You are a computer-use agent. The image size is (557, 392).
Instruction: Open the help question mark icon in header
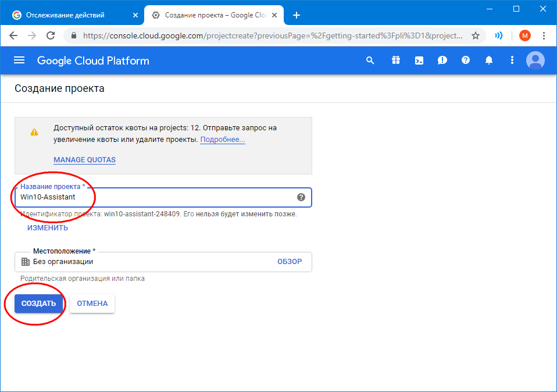[466, 60]
